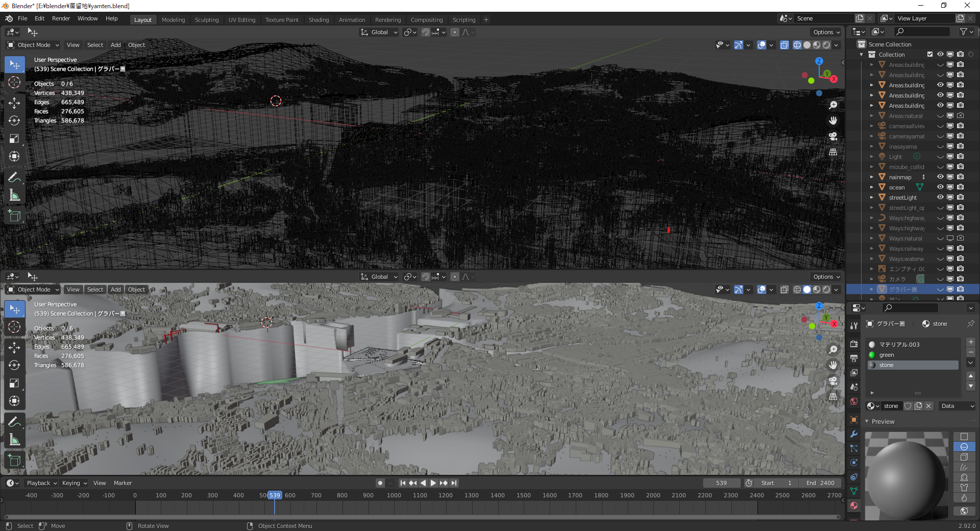The width and height of the screenshot is (980, 531).
Task: Select the Annotate tool in upper viewport
Action: click(x=15, y=178)
